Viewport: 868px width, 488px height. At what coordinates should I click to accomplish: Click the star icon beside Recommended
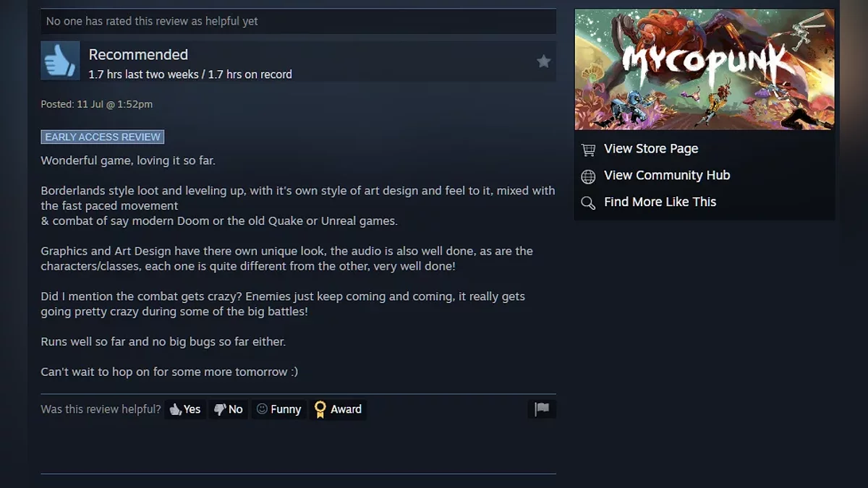pyautogui.click(x=544, y=61)
